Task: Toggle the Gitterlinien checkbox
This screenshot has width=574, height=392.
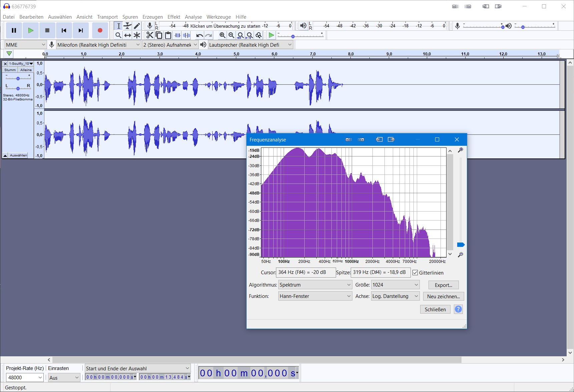Action: (x=415, y=273)
